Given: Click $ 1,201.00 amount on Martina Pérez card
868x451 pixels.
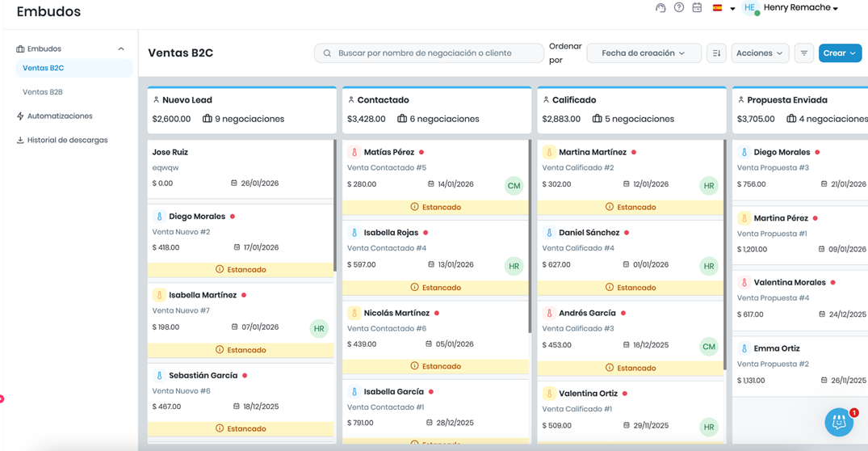Looking at the screenshot, I should pyautogui.click(x=753, y=249).
